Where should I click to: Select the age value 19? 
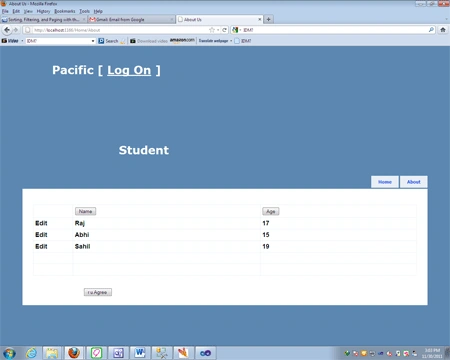tap(266, 247)
